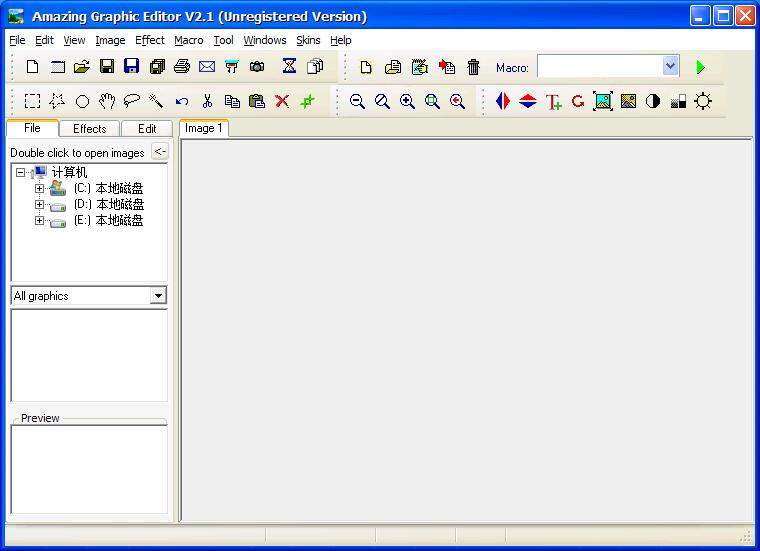Click the green crop icon
The width and height of the screenshot is (760, 551).
point(307,101)
